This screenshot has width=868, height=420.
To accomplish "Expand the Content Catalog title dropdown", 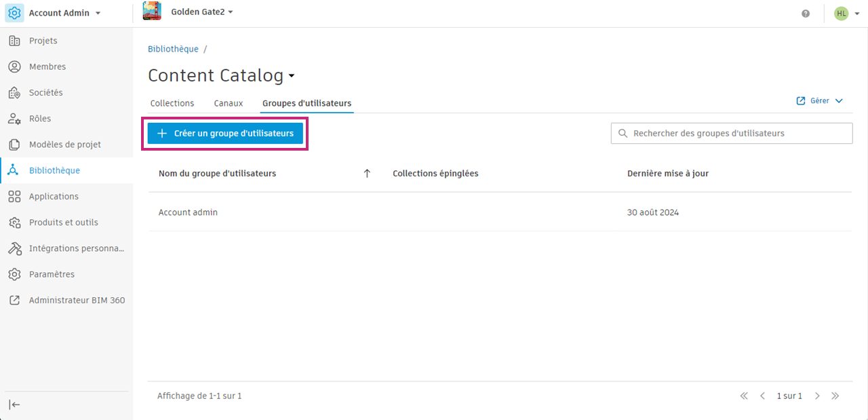I will [x=292, y=76].
